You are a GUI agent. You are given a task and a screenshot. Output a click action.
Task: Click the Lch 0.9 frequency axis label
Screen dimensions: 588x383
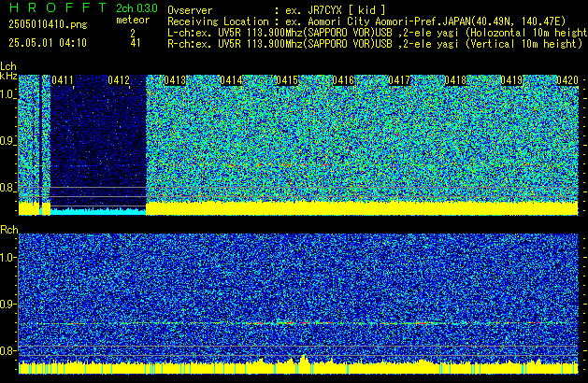coord(7,141)
